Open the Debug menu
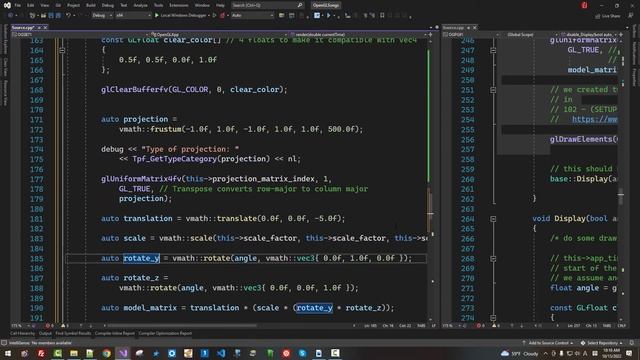 click(108, 5)
